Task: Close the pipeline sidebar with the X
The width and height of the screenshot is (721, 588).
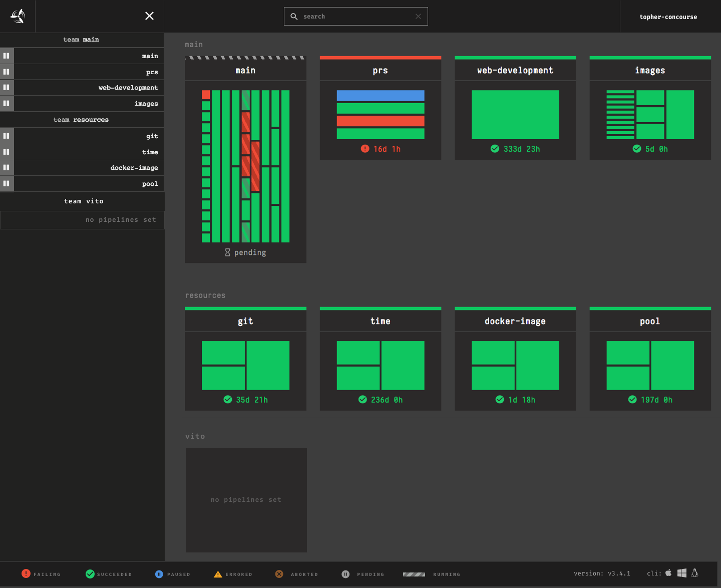Action: pos(149,16)
